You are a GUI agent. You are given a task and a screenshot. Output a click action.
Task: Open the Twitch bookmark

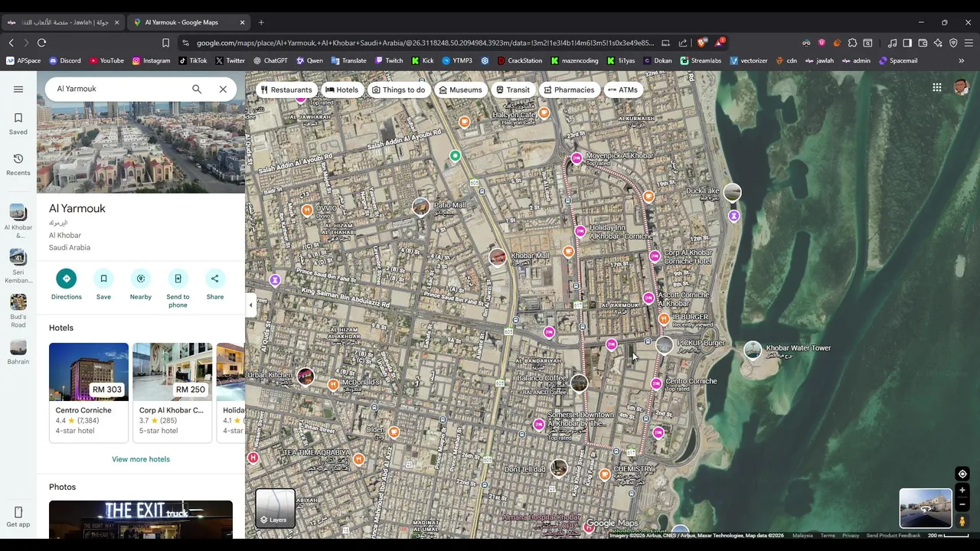389,60
